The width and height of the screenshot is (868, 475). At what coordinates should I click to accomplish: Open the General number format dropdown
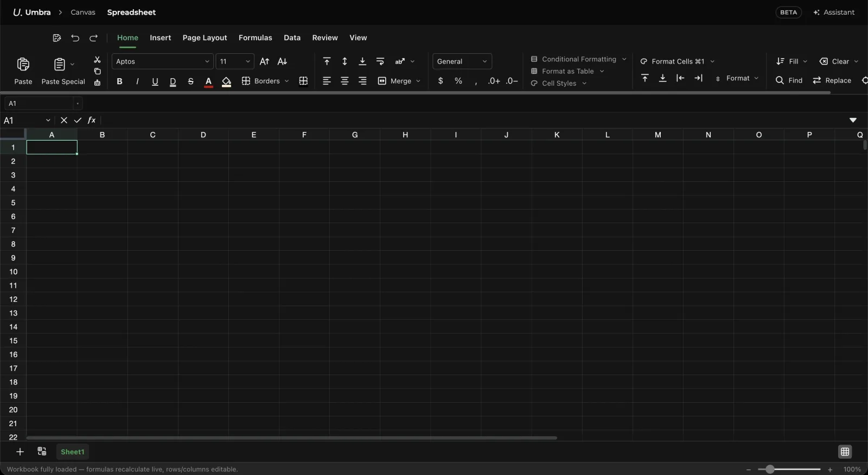point(462,61)
